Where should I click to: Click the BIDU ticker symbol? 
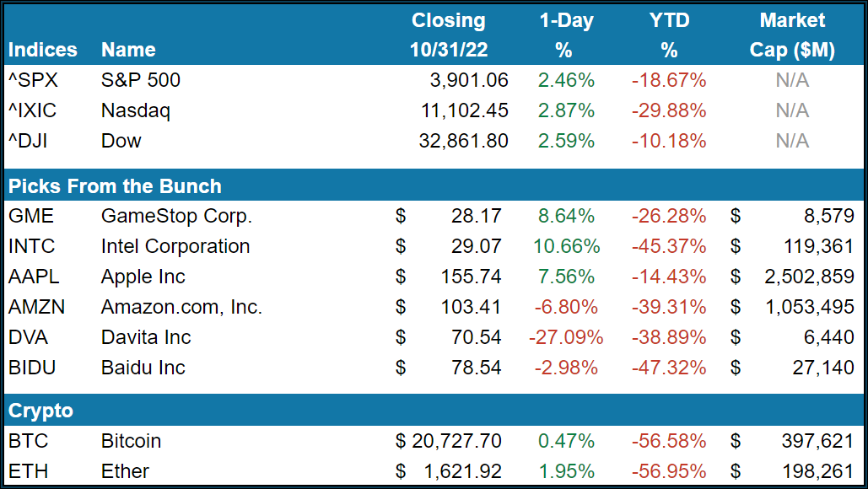coord(30,368)
